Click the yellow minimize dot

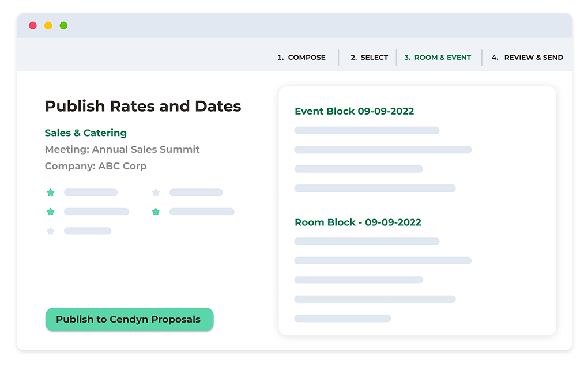click(48, 25)
